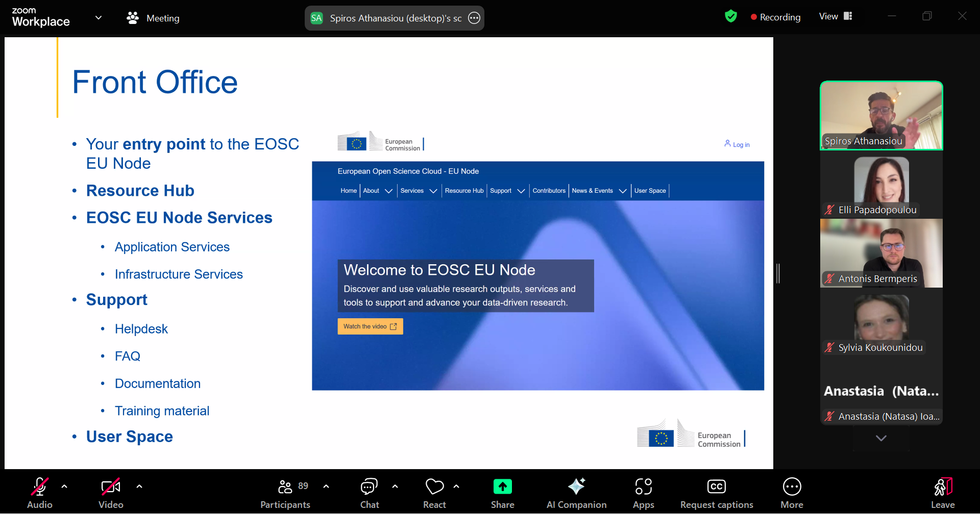This screenshot has height=514, width=980.
Task: Open audio options caret beside Audio
Action: point(64,486)
